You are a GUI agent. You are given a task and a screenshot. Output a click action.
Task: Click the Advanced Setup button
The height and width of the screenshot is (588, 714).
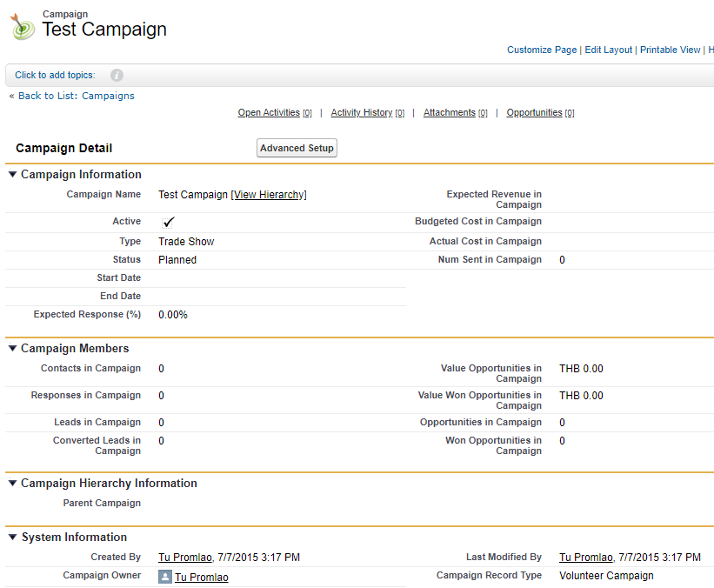(x=297, y=149)
